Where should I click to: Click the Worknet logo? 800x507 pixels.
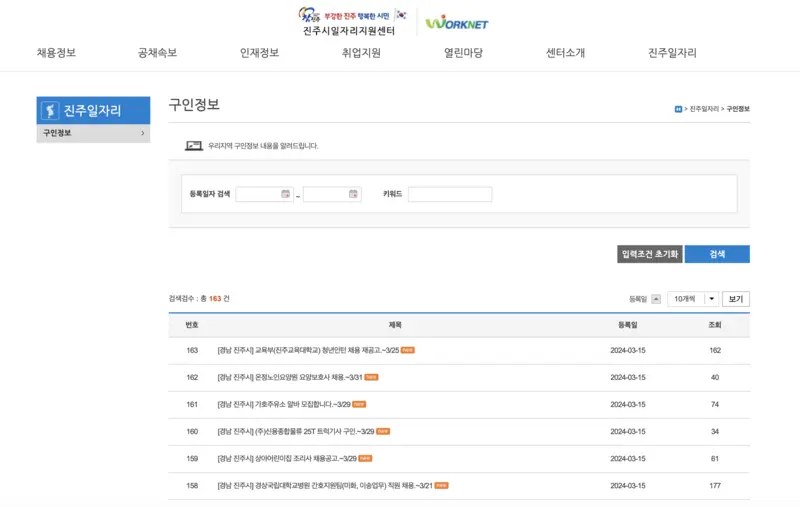(x=457, y=23)
